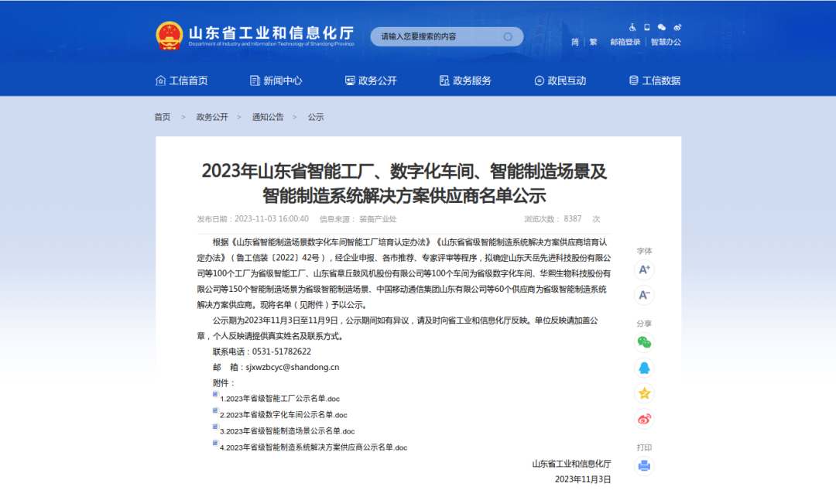Screen dimensions: 836x504
Task: Share article to Weibo from sidebar
Action: coord(644,419)
